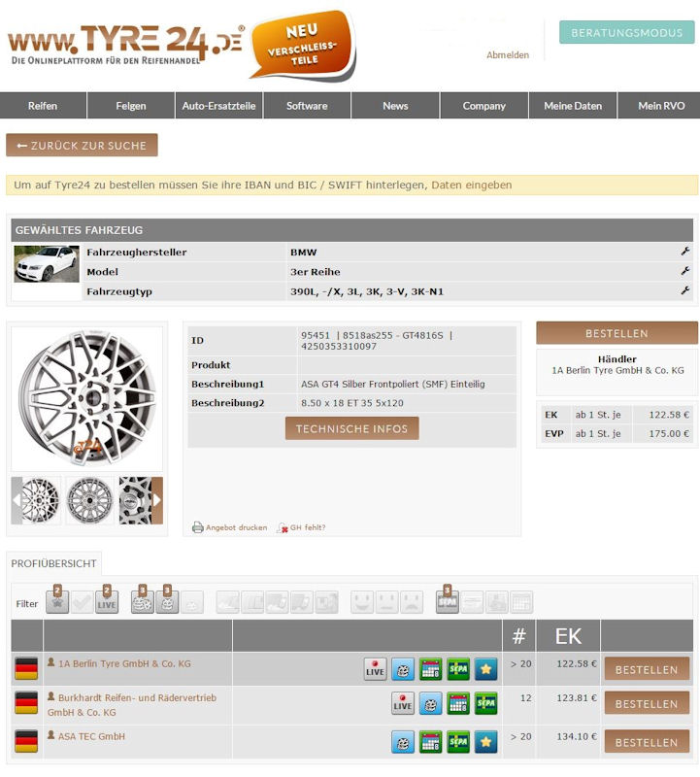Select the first wheel thumbnail
This screenshot has height=777, width=700.
point(42,500)
